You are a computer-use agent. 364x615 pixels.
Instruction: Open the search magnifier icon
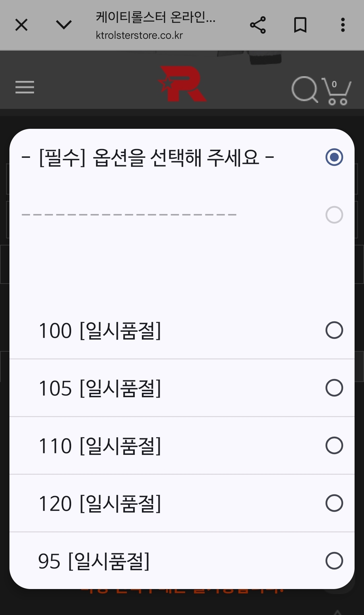[305, 89]
